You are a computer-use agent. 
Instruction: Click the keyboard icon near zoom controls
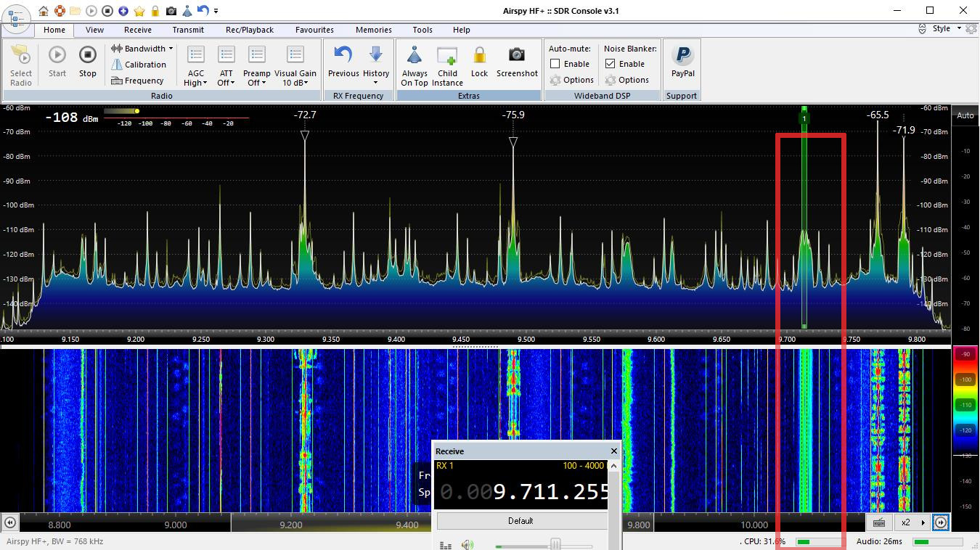click(x=878, y=522)
